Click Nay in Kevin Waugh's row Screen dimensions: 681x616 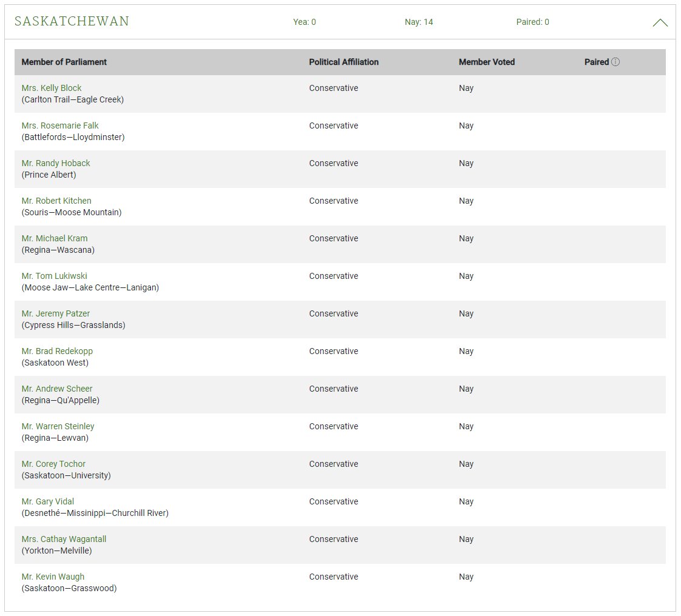pos(466,577)
